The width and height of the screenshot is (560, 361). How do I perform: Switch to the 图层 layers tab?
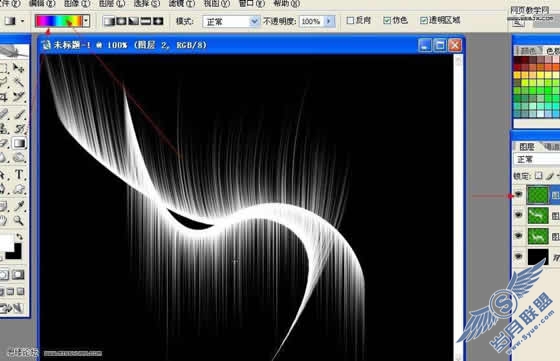coord(527,146)
